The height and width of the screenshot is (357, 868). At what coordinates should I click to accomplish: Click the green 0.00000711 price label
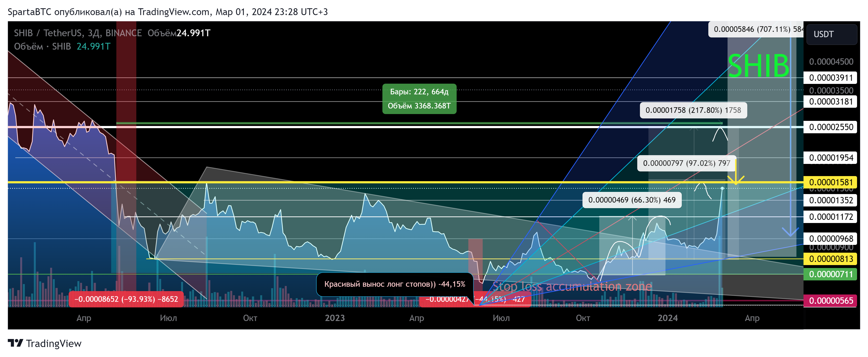[830, 274]
